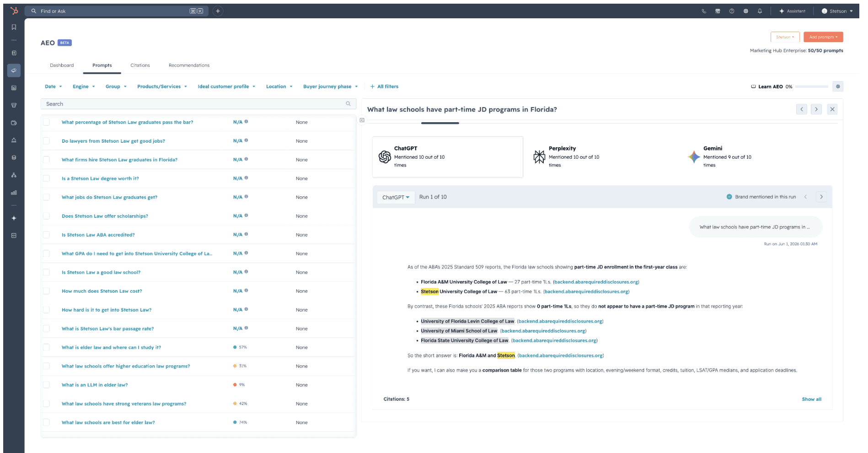Open the Date filter dropdown
868x453 pixels.
pos(53,86)
